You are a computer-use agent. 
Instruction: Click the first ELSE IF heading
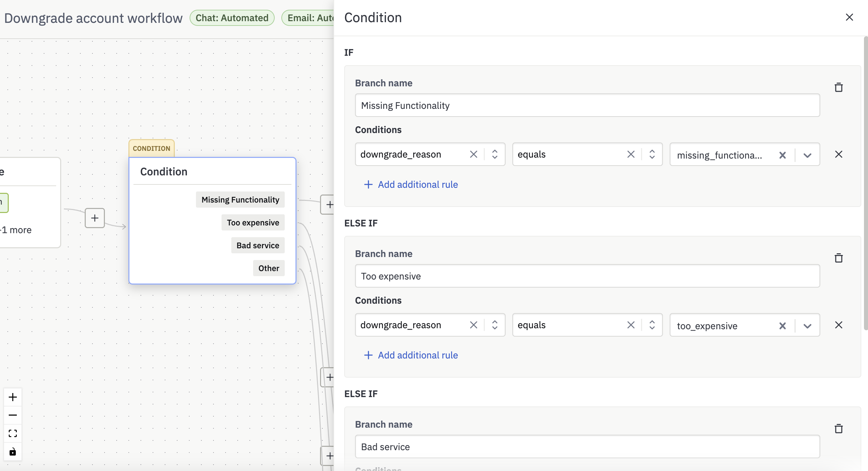coord(361,223)
